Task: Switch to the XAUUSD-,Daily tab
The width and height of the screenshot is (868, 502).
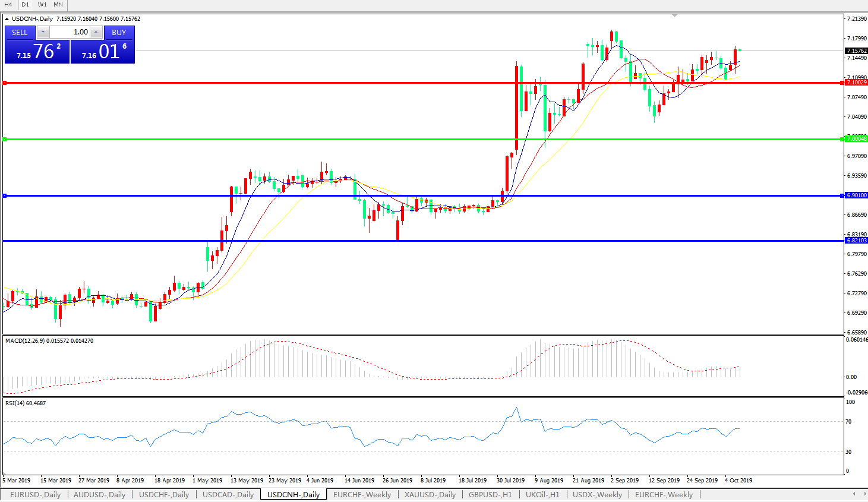Action: click(430, 494)
